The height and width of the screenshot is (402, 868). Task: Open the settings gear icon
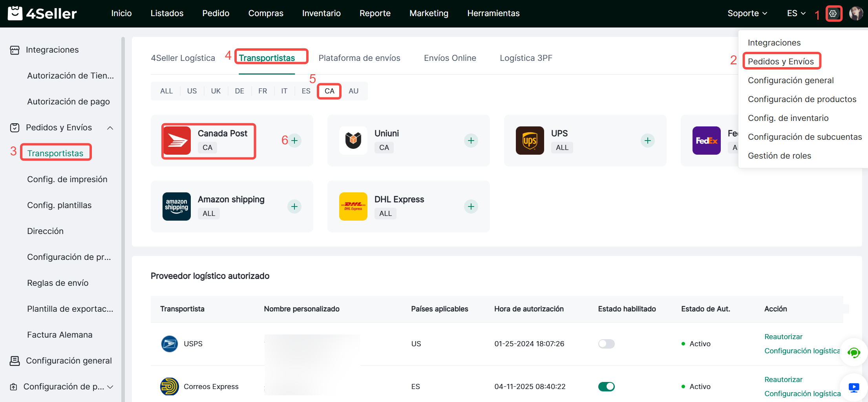pos(833,14)
